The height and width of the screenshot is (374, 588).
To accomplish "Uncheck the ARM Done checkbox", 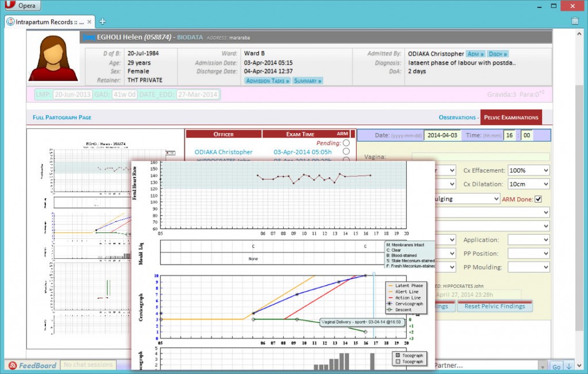I will [537, 198].
